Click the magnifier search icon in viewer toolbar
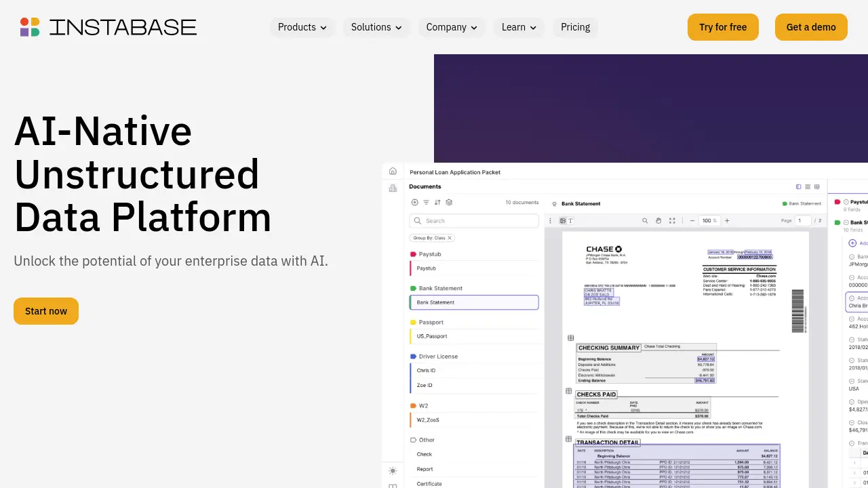The image size is (868, 488). pos(645,220)
